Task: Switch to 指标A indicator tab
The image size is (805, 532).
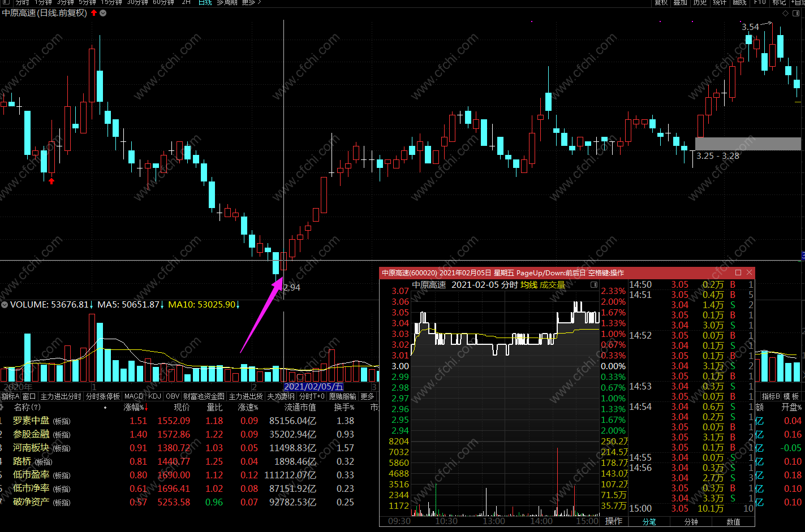Action: coord(11,396)
